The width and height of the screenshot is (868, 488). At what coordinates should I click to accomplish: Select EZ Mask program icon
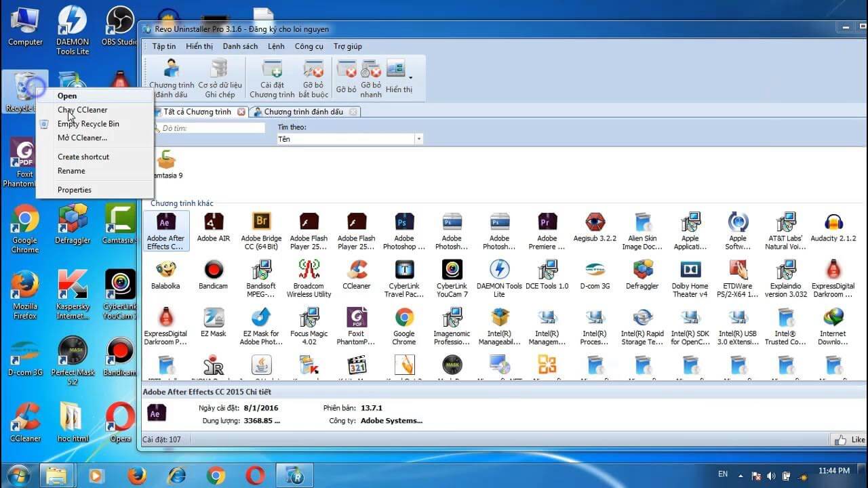[214, 322]
